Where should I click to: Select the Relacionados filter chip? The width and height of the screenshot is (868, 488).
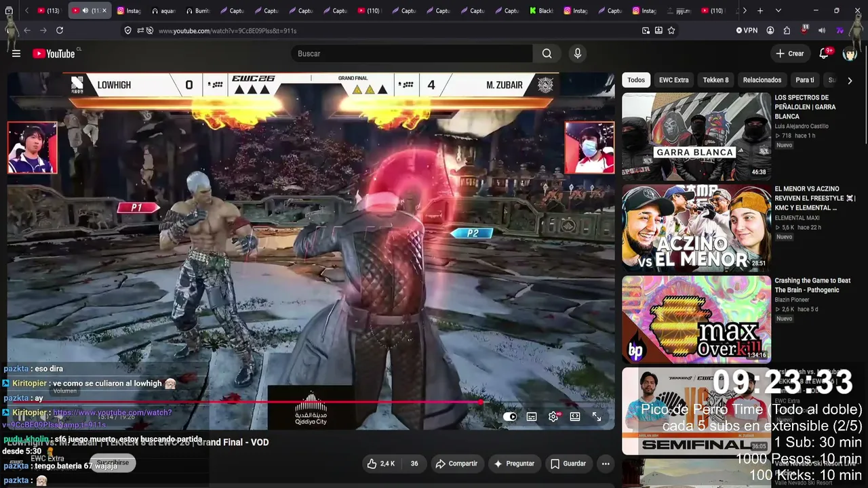coord(762,80)
